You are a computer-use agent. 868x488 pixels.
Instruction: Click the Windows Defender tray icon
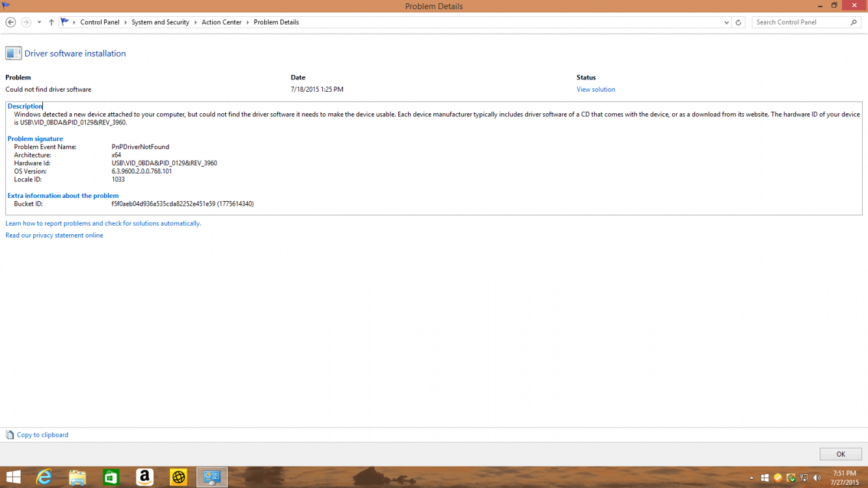(791, 477)
